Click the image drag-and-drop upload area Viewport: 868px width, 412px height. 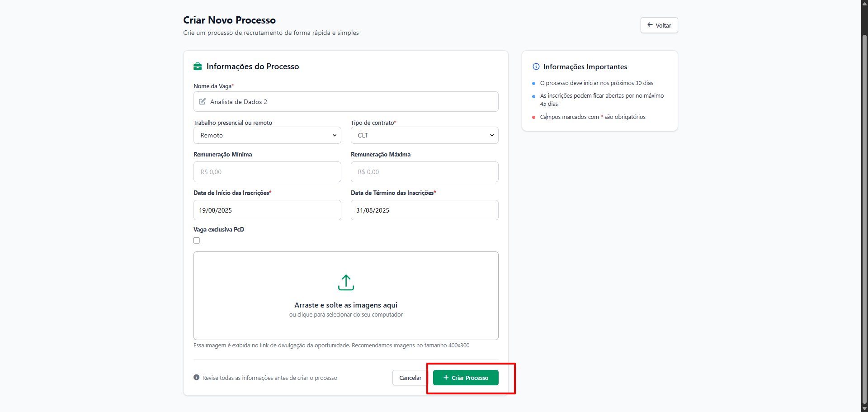click(346, 296)
